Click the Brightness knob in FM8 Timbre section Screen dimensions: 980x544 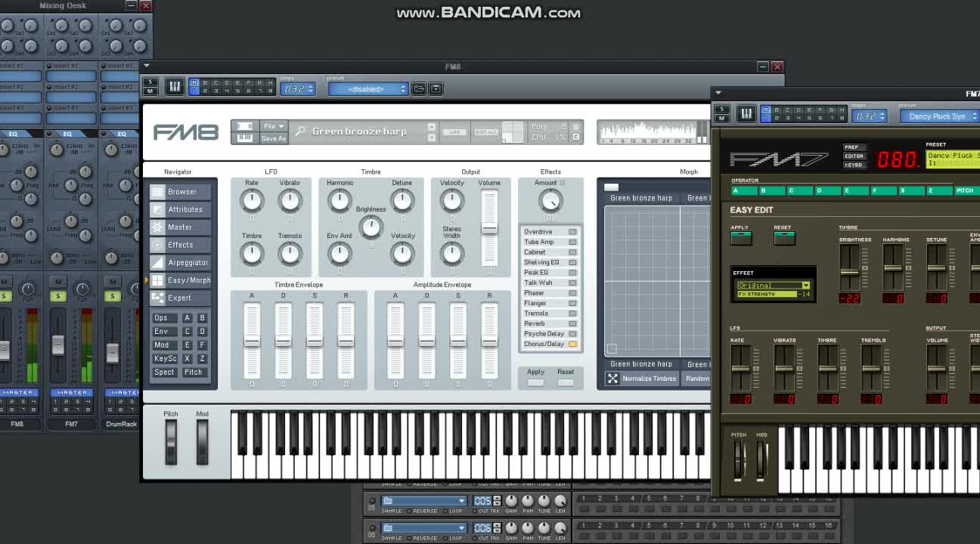click(x=371, y=226)
